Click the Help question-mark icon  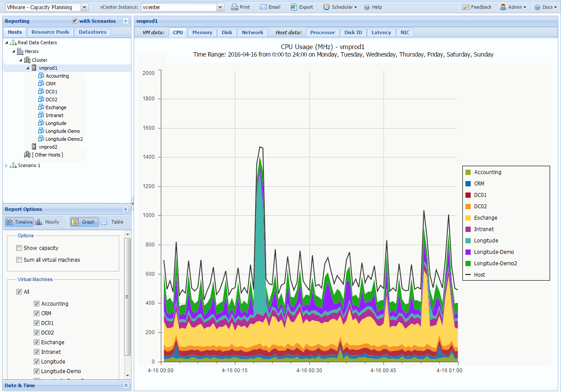pos(367,7)
